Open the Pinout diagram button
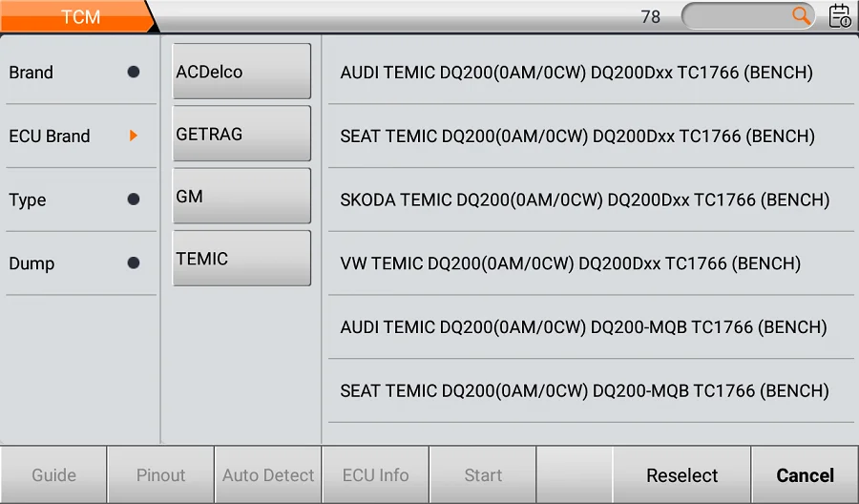Screen dimensions: 859x504 (x=160, y=475)
